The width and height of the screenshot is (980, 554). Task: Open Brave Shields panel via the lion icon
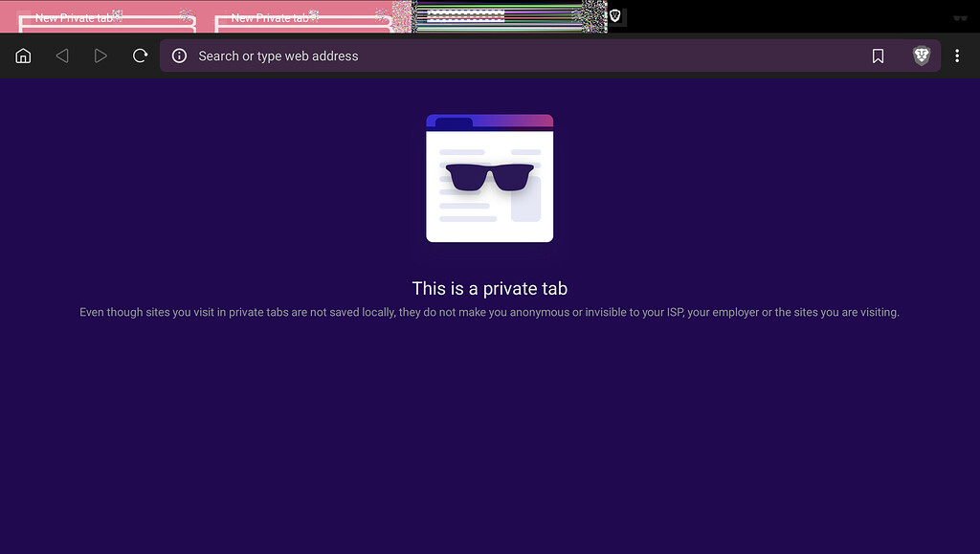pos(920,55)
